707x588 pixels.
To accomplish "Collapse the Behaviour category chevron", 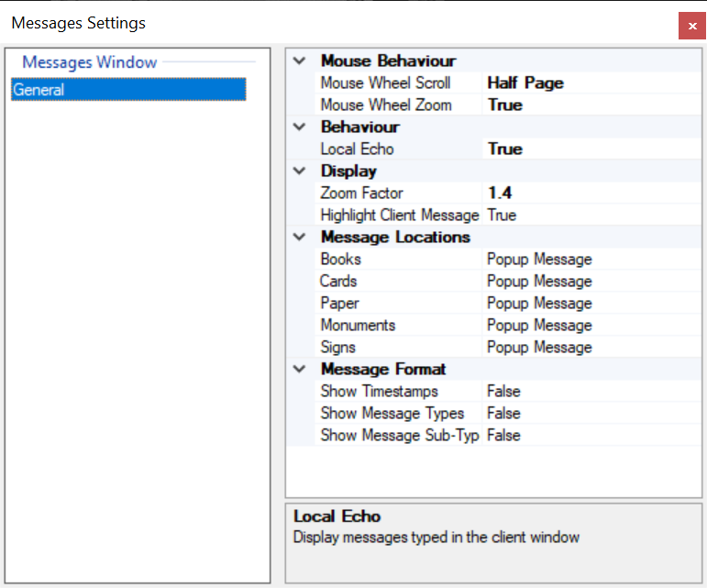I will tap(299, 127).
